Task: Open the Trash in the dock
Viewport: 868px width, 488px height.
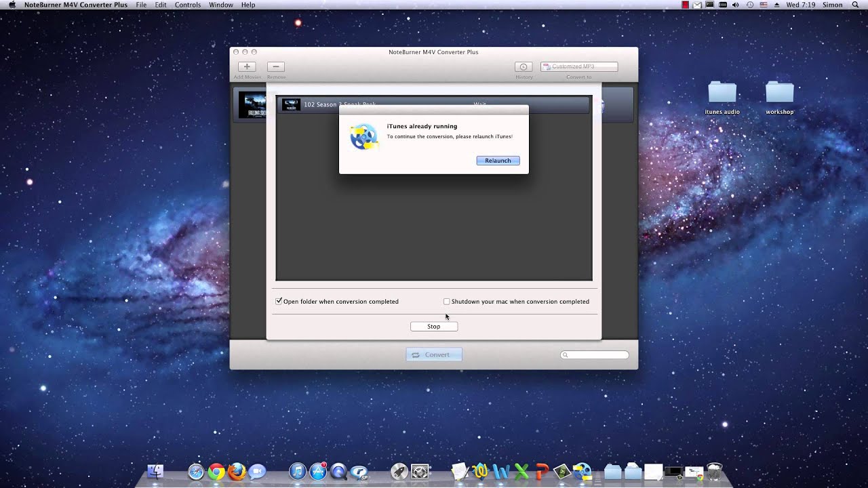Action: tap(714, 472)
